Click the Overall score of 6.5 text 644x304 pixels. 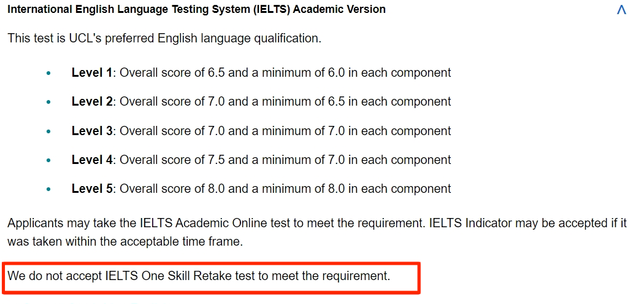(x=172, y=73)
